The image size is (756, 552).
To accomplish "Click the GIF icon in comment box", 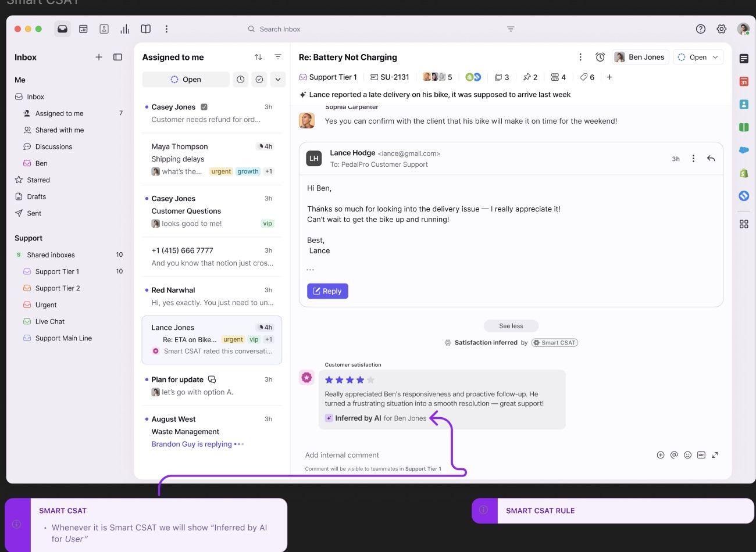I will [x=701, y=455].
